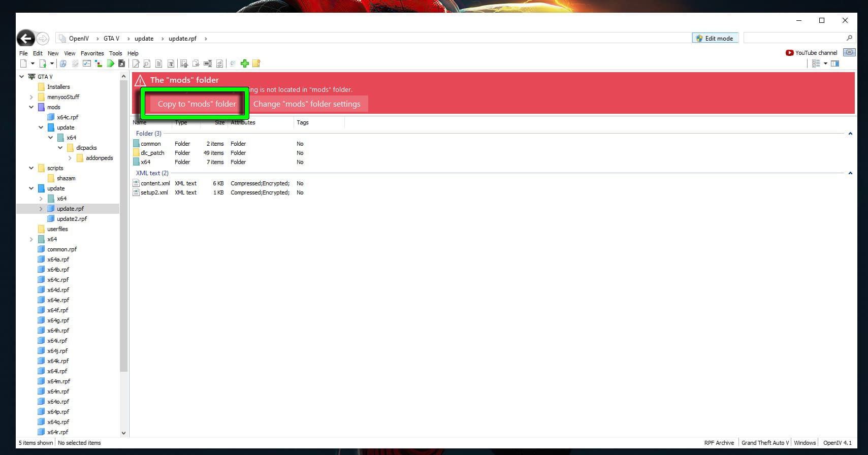Image resolution: width=868 pixels, height=455 pixels.
Task: Click the rename toolbar icon
Action: coord(208,63)
